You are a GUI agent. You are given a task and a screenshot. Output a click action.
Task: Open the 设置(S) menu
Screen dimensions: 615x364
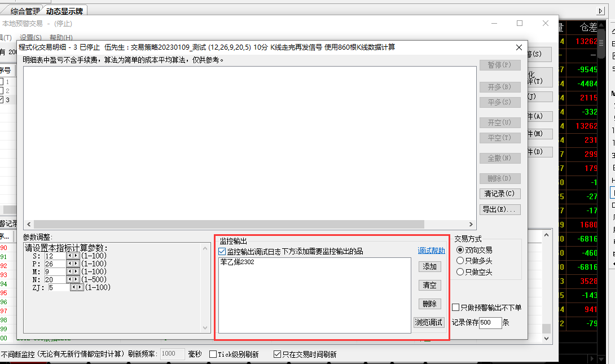pos(30,38)
